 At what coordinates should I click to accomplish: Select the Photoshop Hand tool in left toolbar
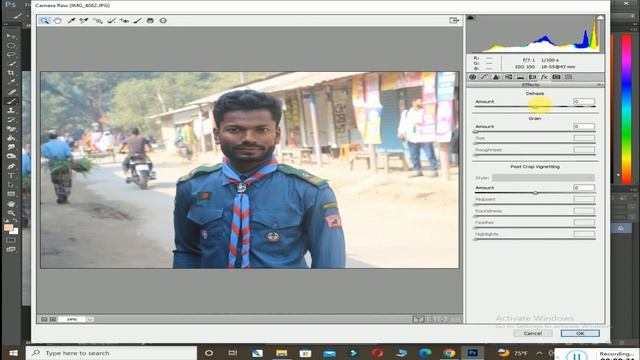pos(11,203)
